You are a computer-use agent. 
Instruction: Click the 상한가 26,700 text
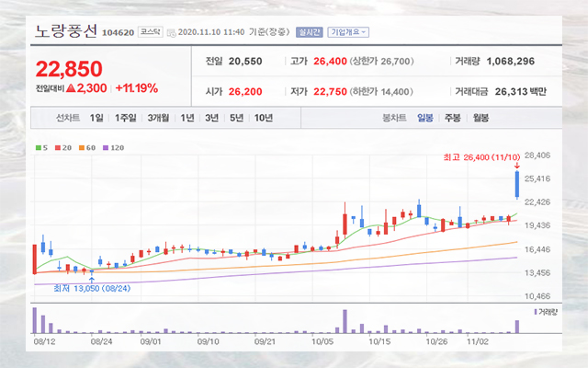[382, 62]
